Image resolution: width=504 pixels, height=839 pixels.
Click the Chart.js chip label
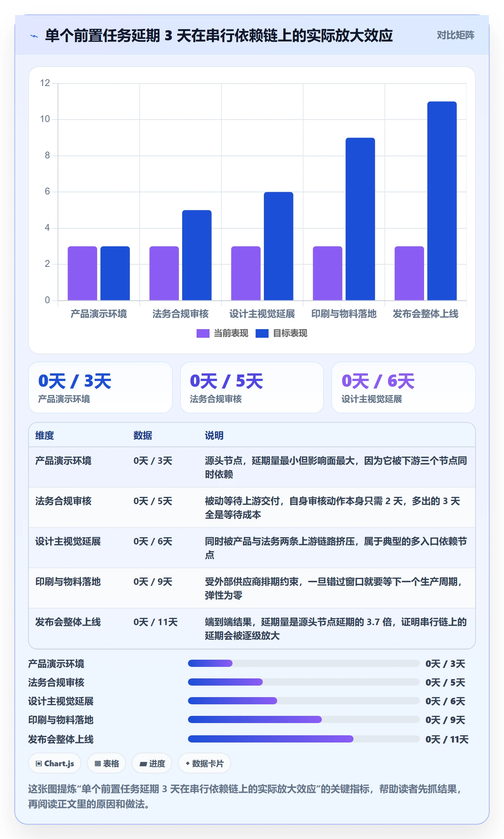coord(59,763)
